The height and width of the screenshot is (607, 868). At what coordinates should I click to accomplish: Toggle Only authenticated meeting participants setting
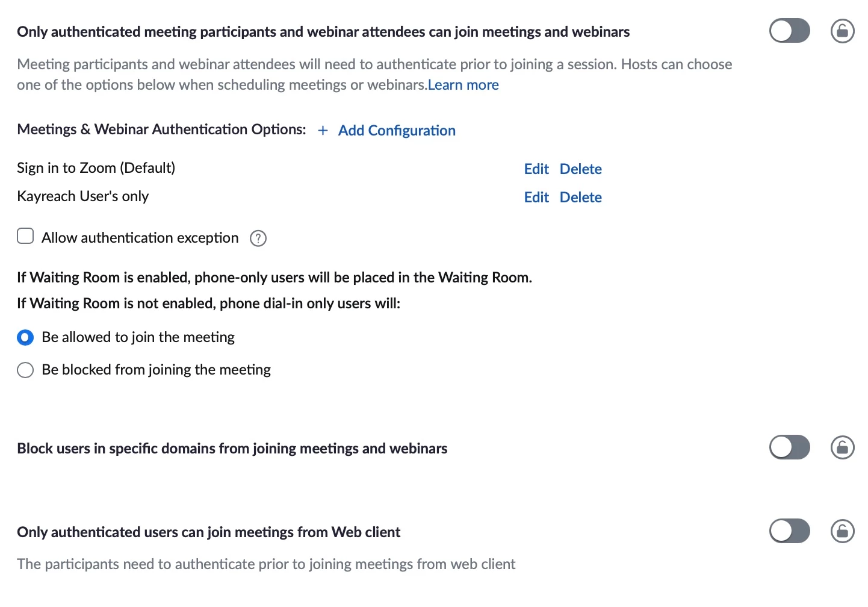790,31
